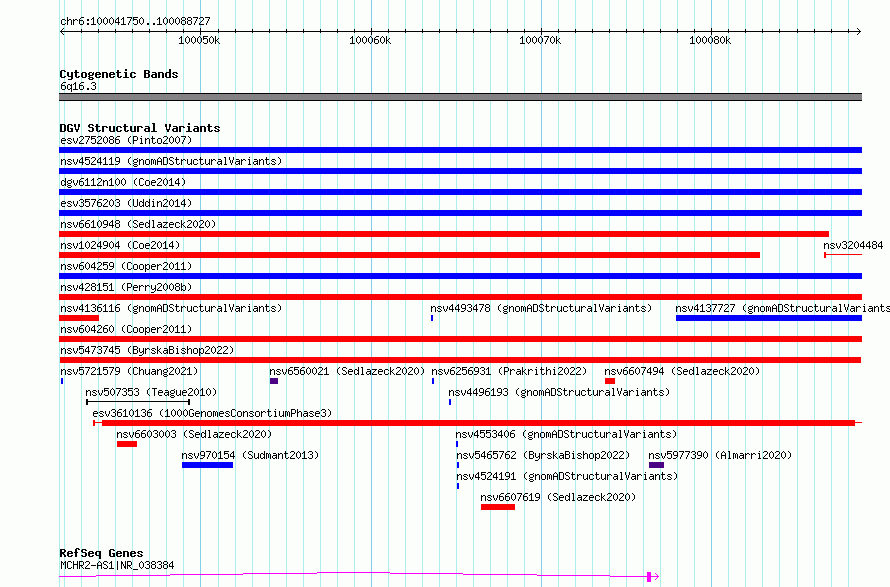Click the magenta MCHR2-AS1 exon arrow
This screenshot has width=890, height=587.
pos(653,577)
